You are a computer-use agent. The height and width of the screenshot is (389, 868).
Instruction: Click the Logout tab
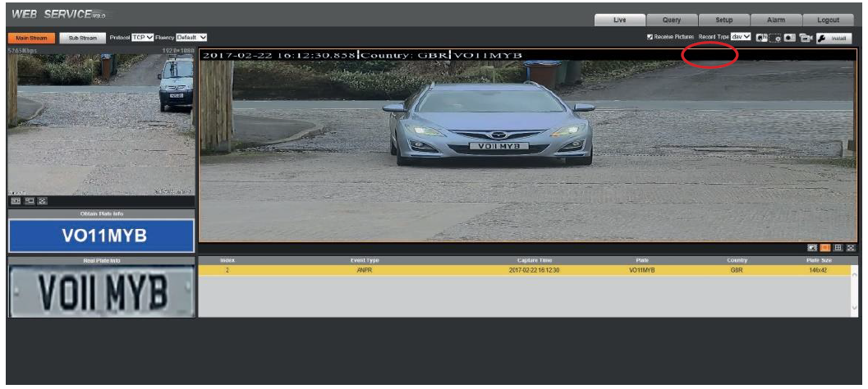pyautogui.click(x=828, y=20)
